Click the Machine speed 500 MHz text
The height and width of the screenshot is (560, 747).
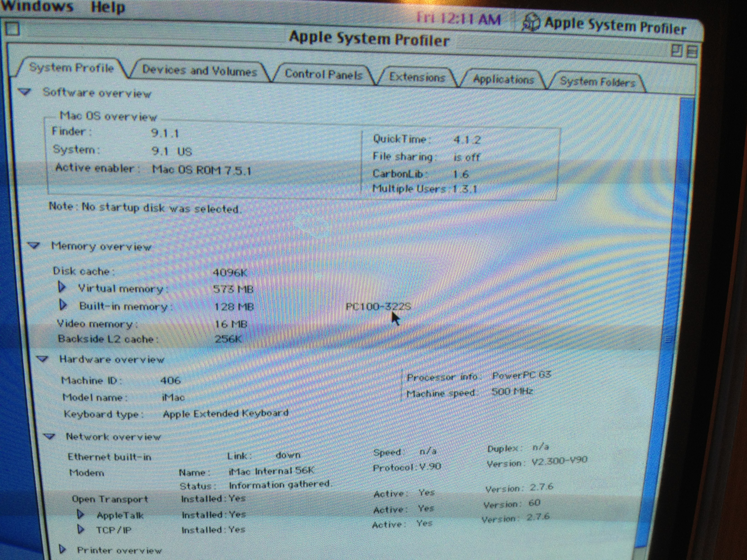pyautogui.click(x=470, y=392)
